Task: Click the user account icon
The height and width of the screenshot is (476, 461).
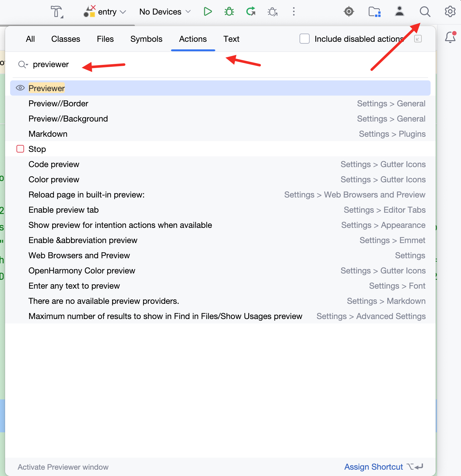Action: tap(400, 11)
